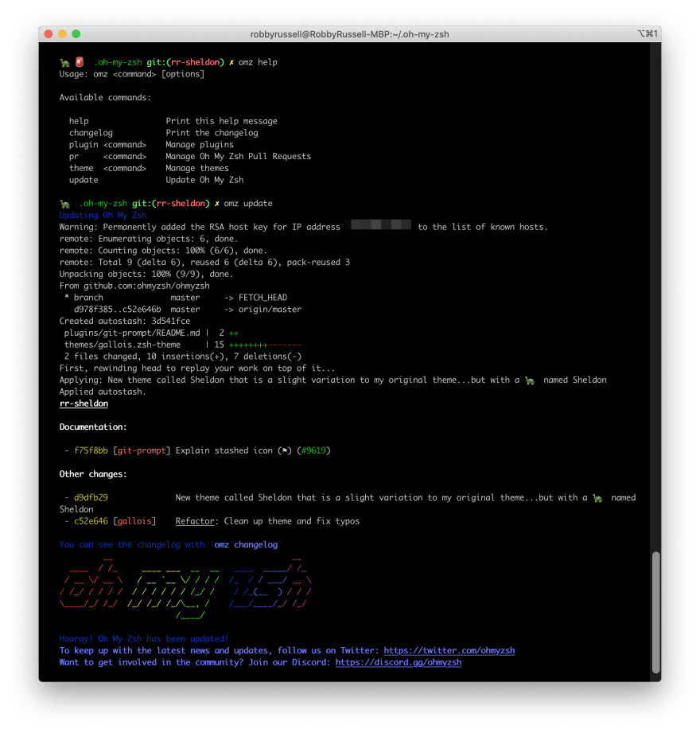Click 'git:(rr-sheldon)' in first prompt

point(185,62)
